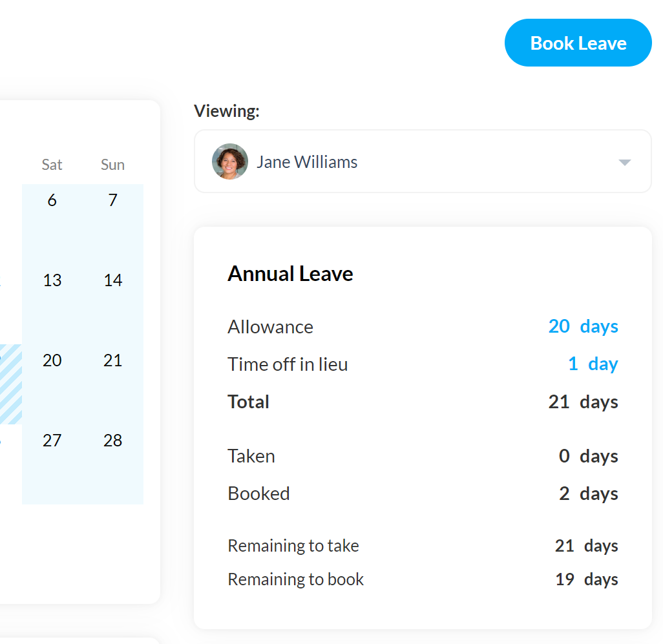663x644 pixels.
Task: Click the Remaining to book 19 days value
Action: [587, 579]
